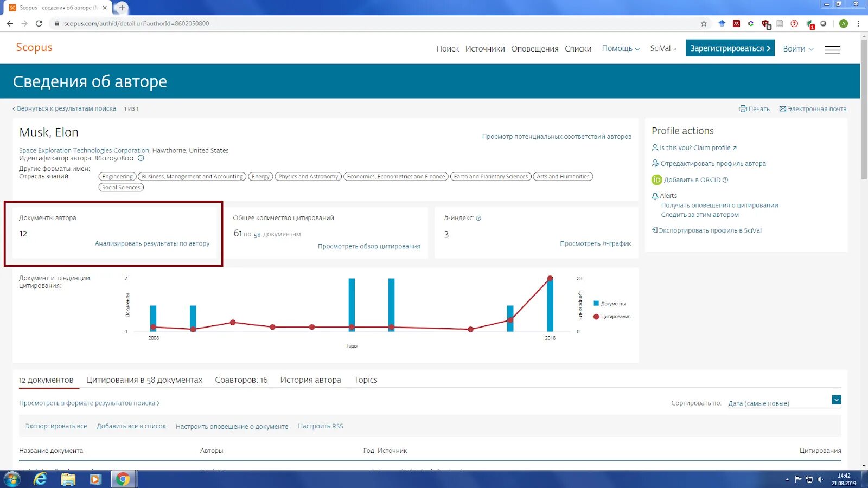Click the 2018 citation peak point on chart

(x=550, y=279)
